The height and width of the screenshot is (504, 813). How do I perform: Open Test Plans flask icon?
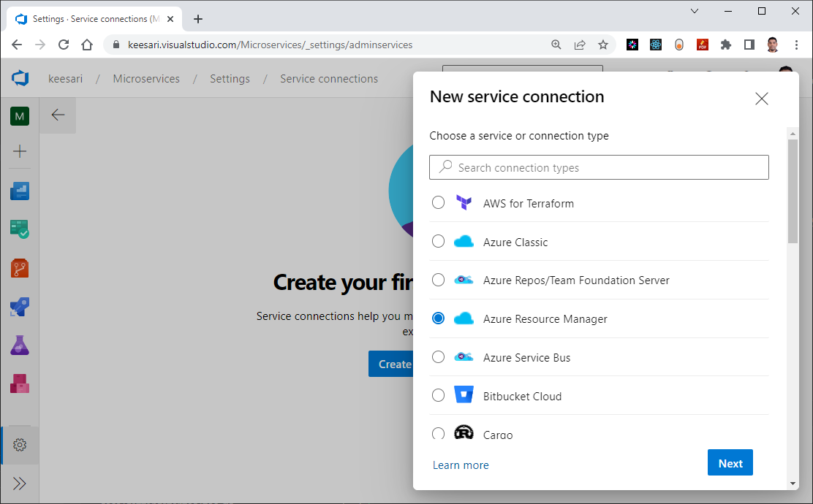20,345
